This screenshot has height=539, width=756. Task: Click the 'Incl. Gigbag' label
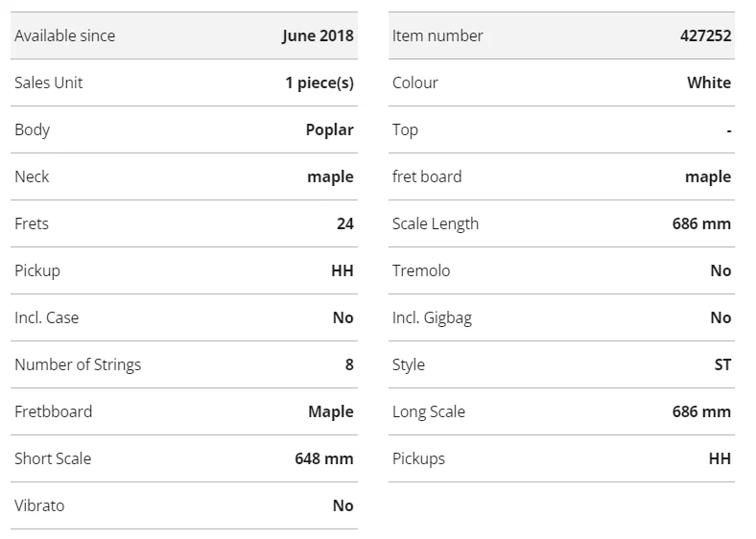point(432,317)
